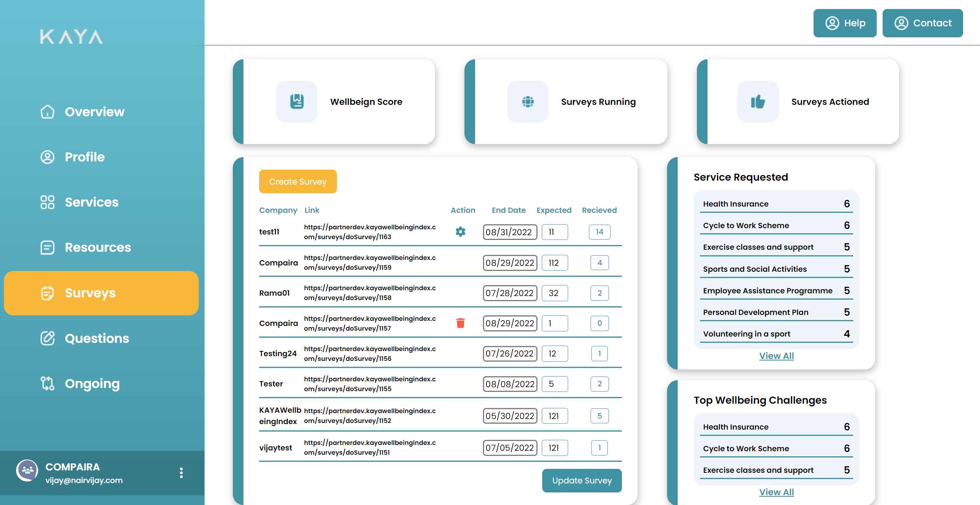
Task: Click the Contact button
Action: pyautogui.click(x=923, y=23)
